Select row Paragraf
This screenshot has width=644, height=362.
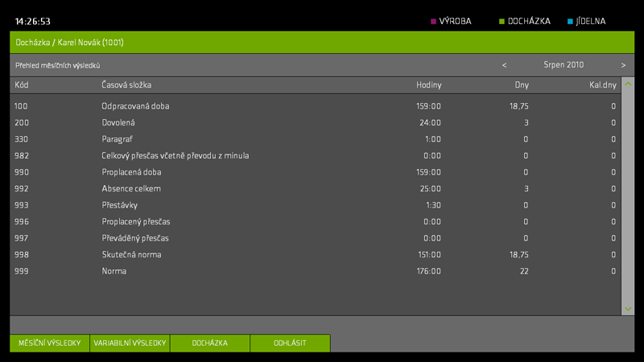(315, 139)
